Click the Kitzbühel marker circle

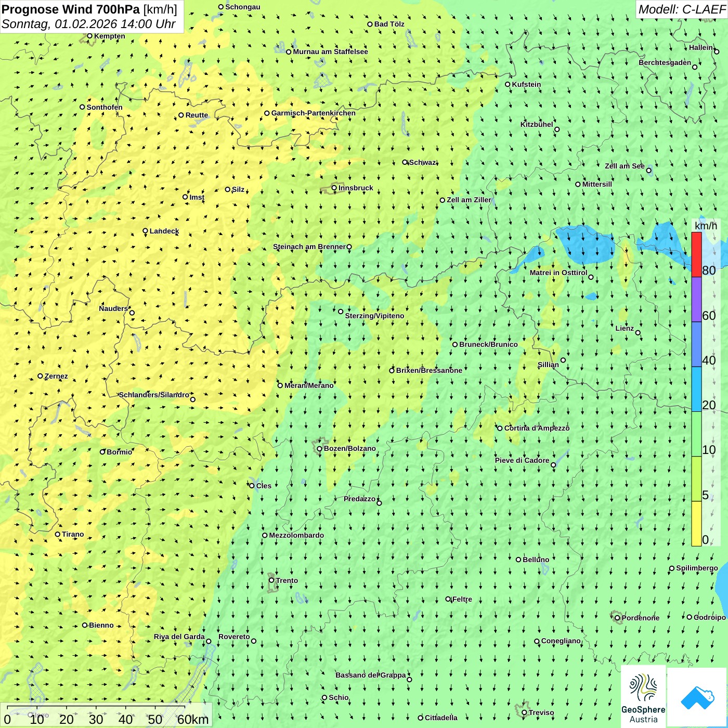(x=557, y=129)
